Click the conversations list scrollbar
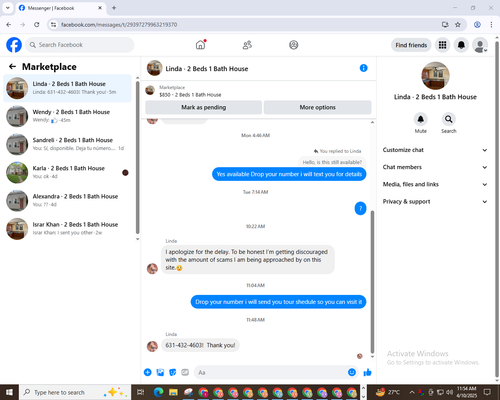Image resolution: width=500 pixels, height=400 pixels. (x=137, y=157)
